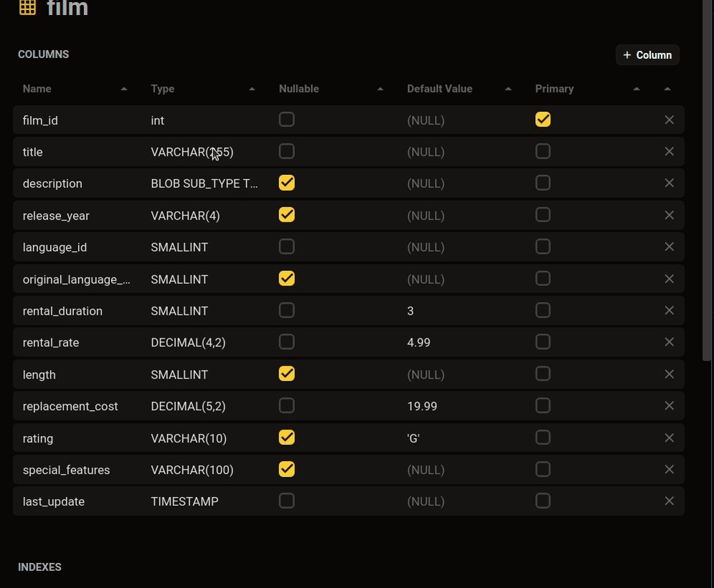
Task: Sort by the Primary column header arrow
Action: 637,89
